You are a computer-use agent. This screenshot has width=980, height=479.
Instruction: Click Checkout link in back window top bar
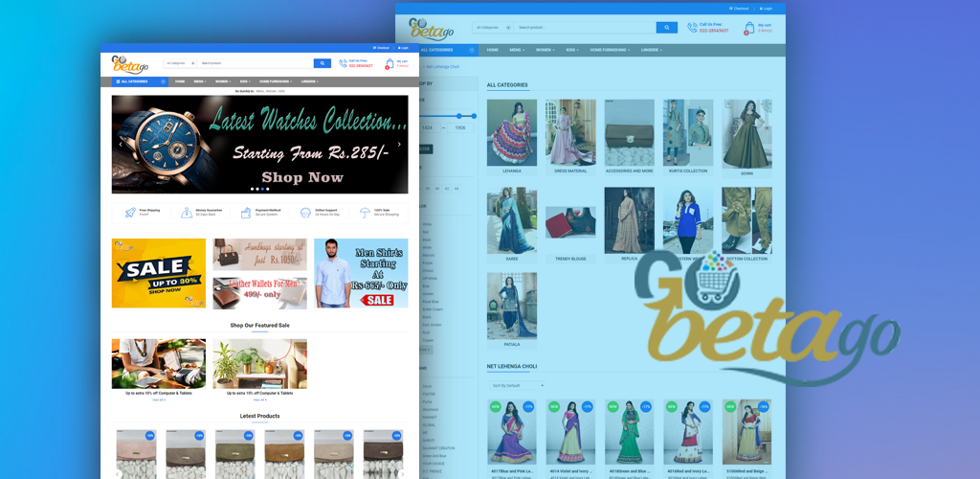pos(739,9)
